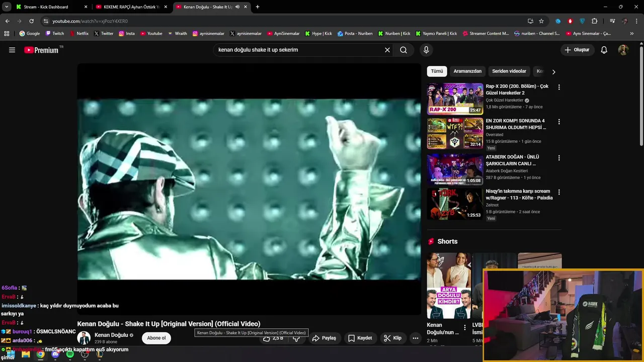
Task: Share the video with the Paylaş button
Action: pos(324,338)
